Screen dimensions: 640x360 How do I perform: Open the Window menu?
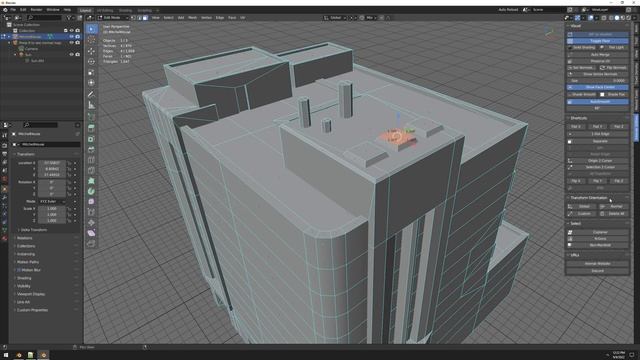coord(53,10)
